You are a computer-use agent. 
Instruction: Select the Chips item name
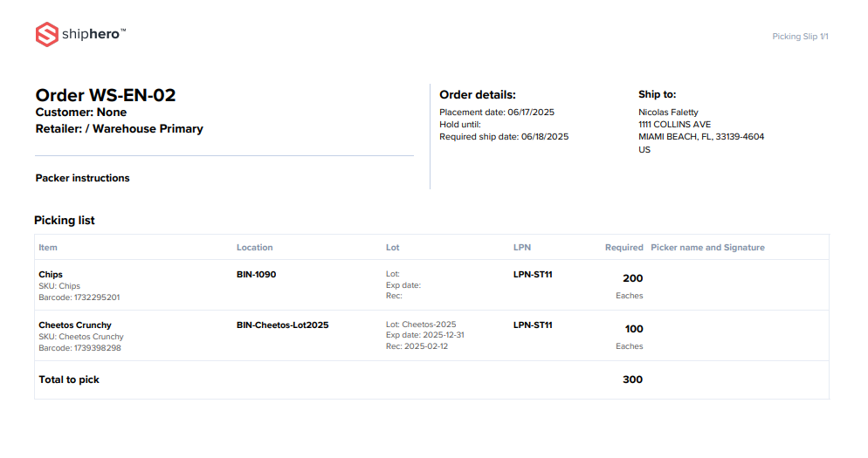tap(51, 275)
